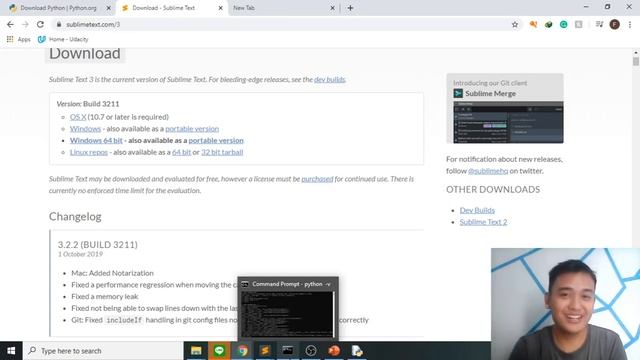Viewport: 640px width, 360px height.
Task: Open portable version link in Windows row
Action: pyautogui.click(x=192, y=129)
